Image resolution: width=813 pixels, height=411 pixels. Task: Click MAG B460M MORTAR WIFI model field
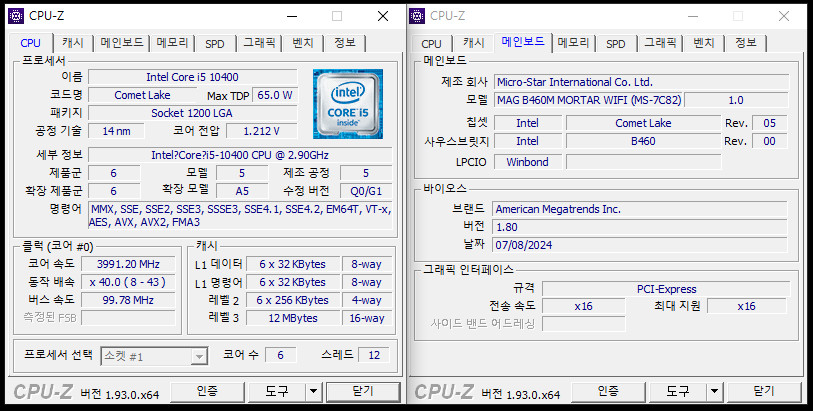click(x=588, y=100)
